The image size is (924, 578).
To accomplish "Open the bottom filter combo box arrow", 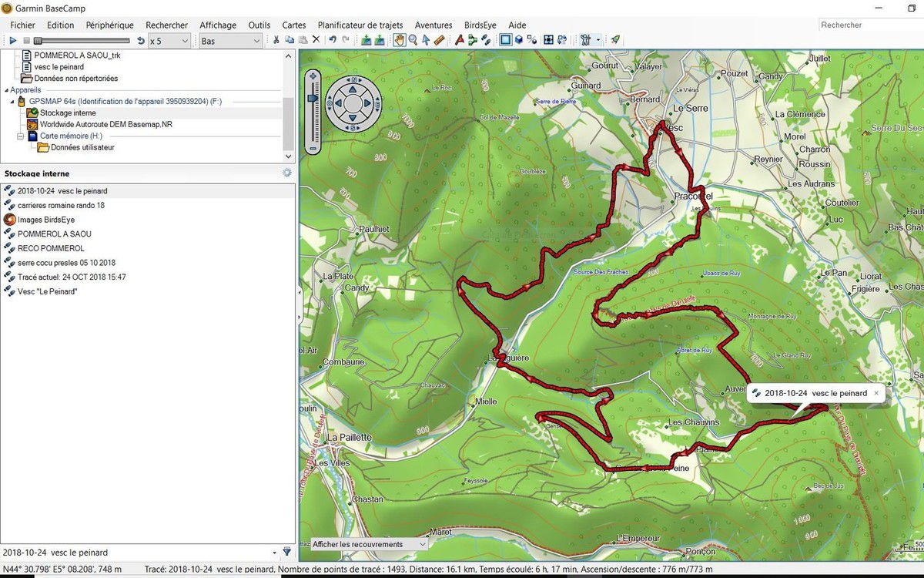I will click(275, 553).
